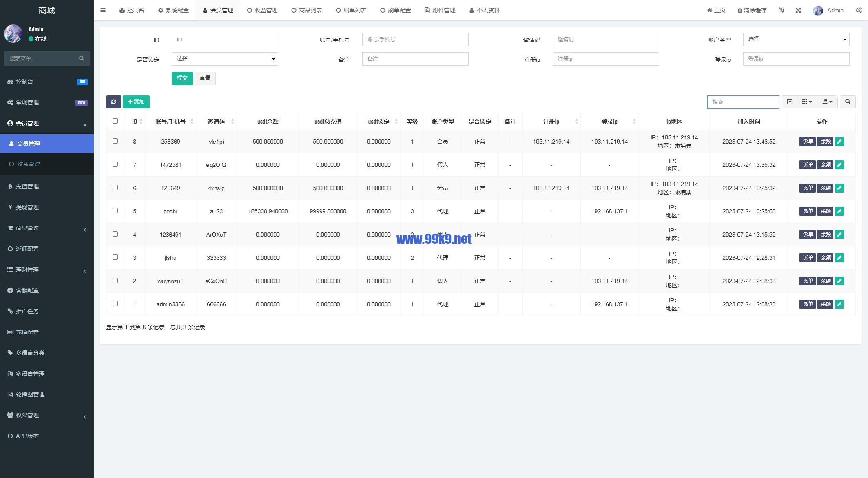Image resolution: width=868 pixels, height=478 pixels.
Task: Click green edit pencil for ID 8 row
Action: pos(839,142)
